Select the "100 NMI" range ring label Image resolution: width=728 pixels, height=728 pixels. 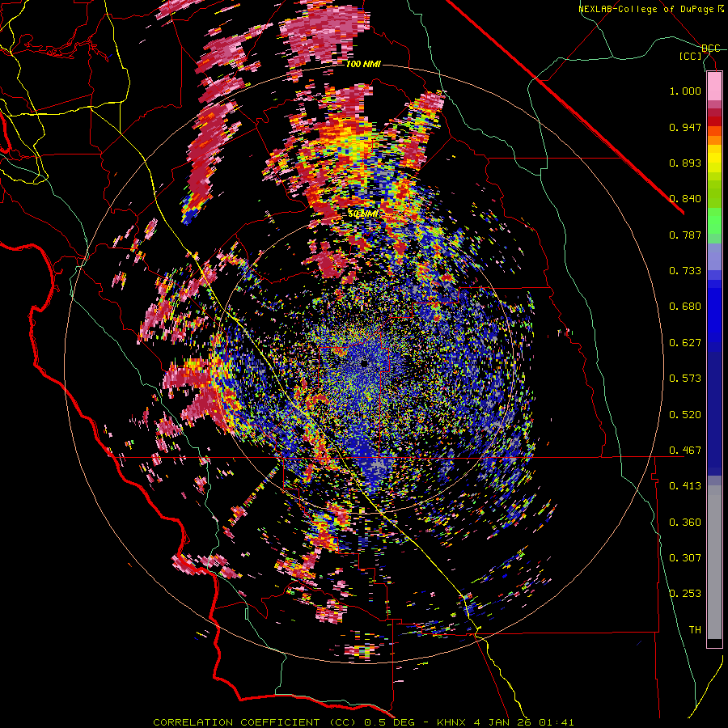(363, 64)
